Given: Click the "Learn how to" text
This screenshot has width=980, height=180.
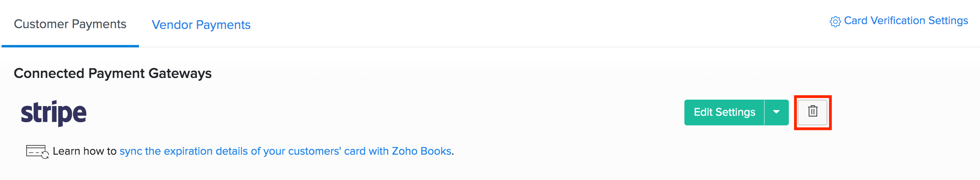Looking at the screenshot, I should click(x=84, y=151).
